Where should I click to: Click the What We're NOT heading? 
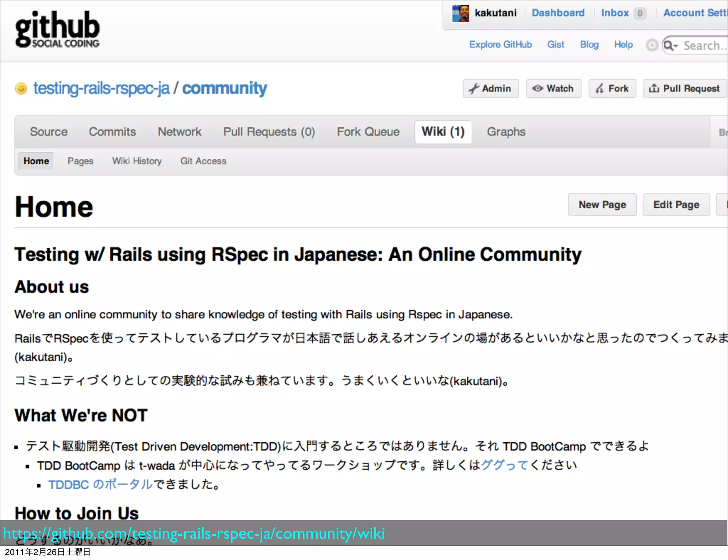[81, 415]
